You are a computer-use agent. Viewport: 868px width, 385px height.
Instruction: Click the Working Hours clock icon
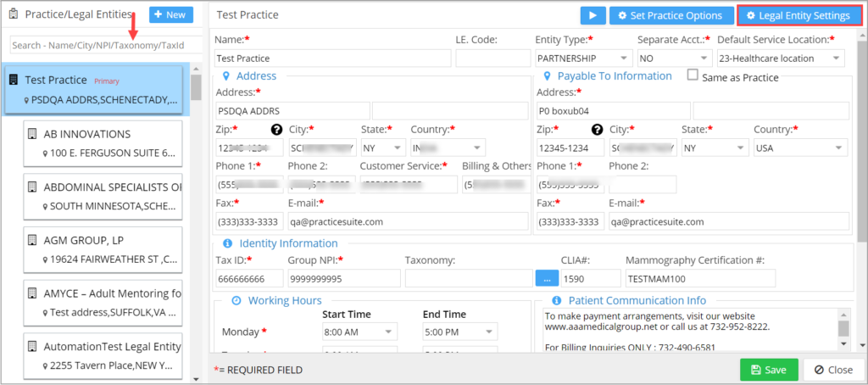tap(236, 300)
